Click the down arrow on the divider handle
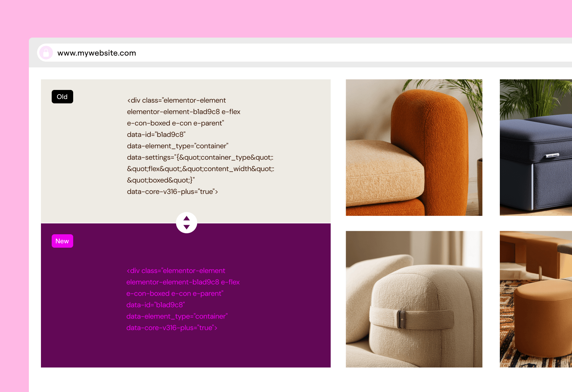The width and height of the screenshot is (572, 392). tap(187, 227)
